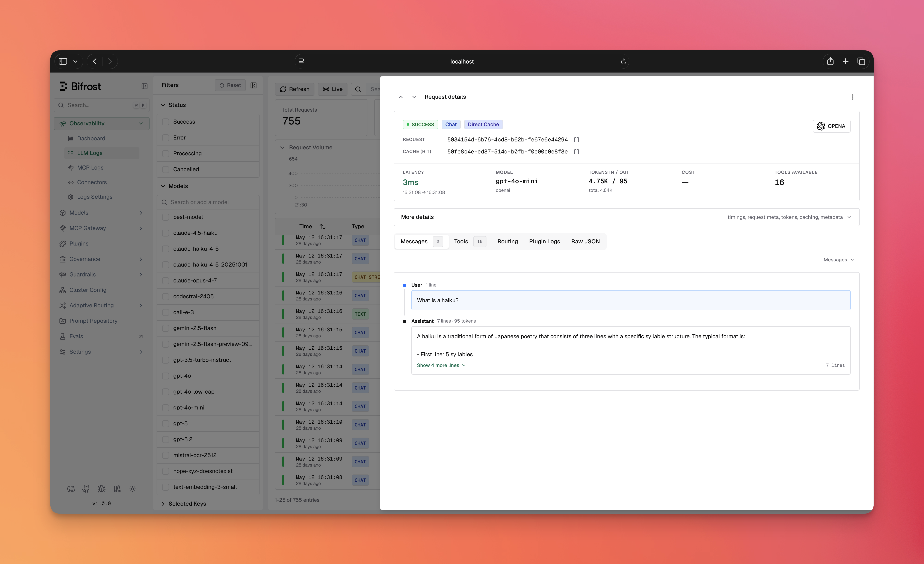Toggle the theme sun icon
The height and width of the screenshot is (564, 924).
(x=132, y=489)
